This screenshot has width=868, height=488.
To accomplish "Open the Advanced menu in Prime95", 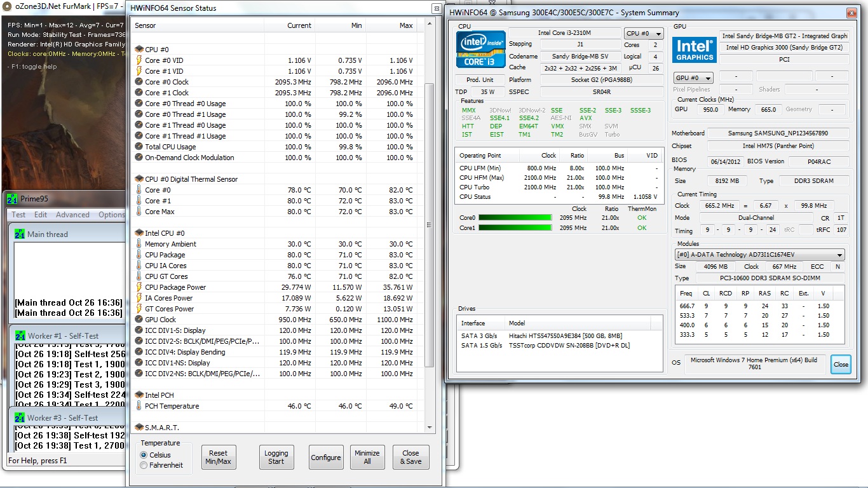I will pyautogui.click(x=72, y=215).
